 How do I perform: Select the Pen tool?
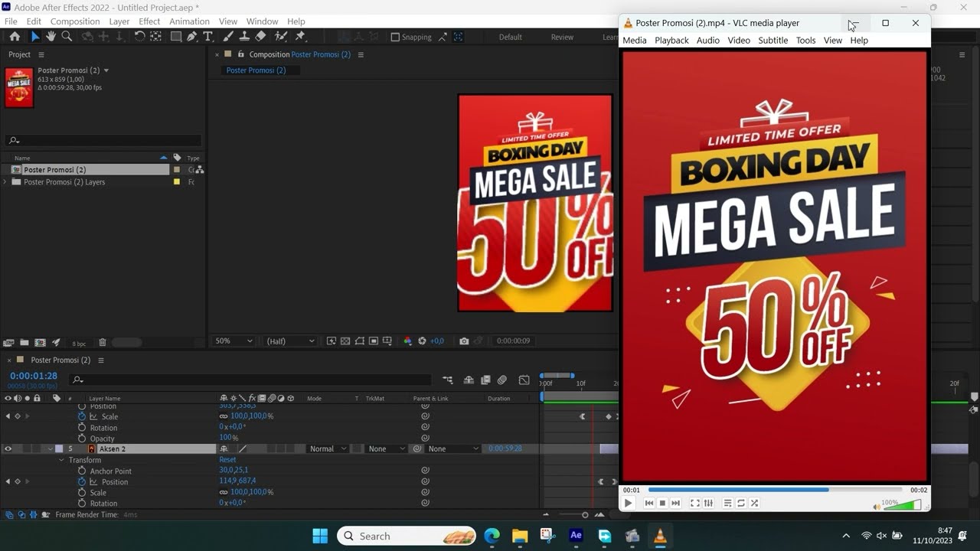point(191,37)
